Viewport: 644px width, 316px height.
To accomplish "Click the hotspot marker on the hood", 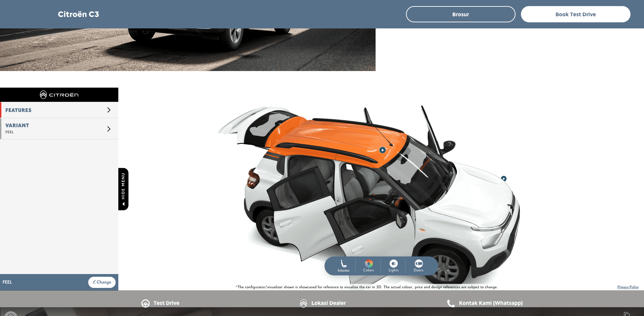I will (x=504, y=179).
